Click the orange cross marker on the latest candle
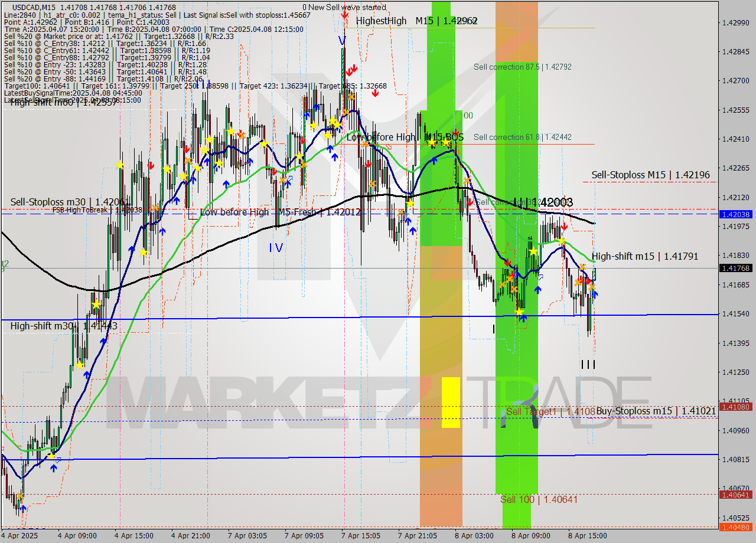This screenshot has width=756, height=543. point(592,287)
